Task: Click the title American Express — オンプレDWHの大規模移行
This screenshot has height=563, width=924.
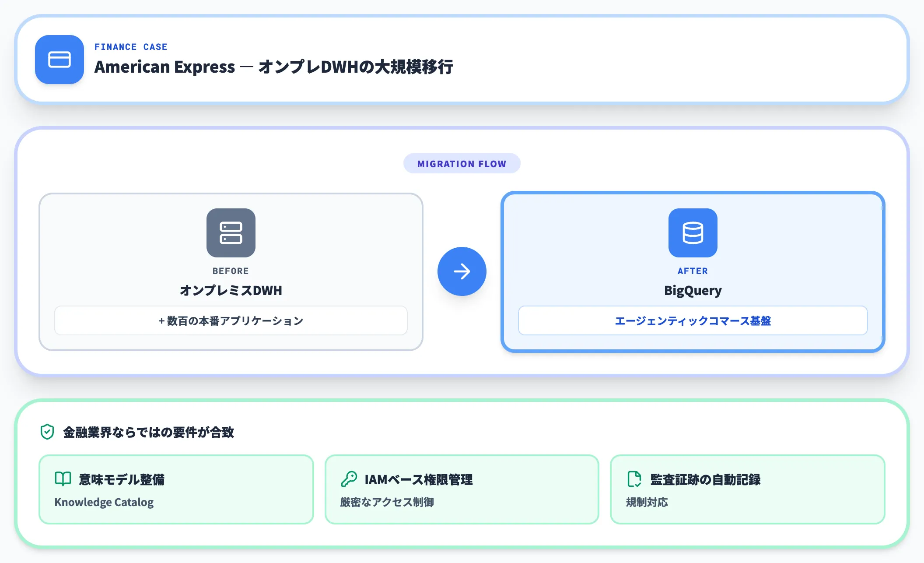Action: click(x=275, y=67)
